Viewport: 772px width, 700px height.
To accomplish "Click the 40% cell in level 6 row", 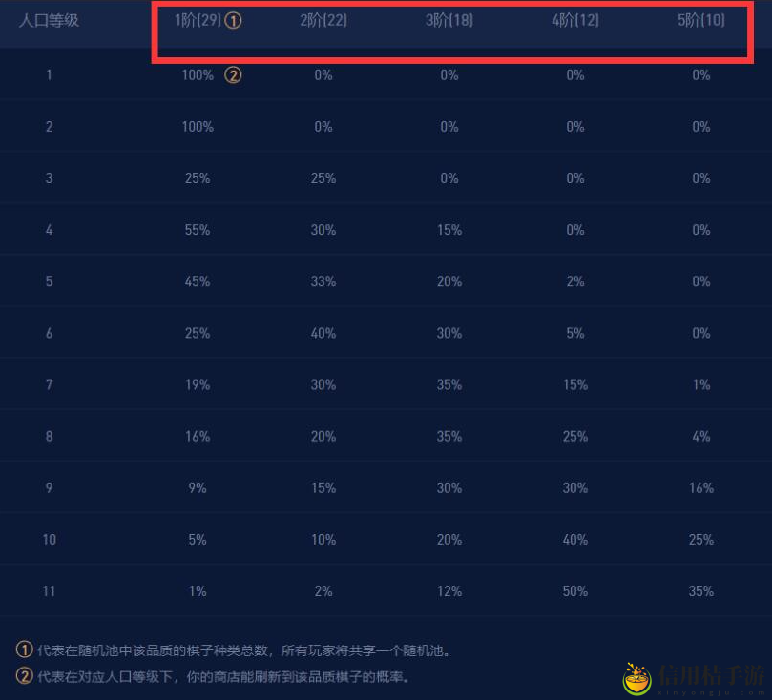I will pos(323,333).
